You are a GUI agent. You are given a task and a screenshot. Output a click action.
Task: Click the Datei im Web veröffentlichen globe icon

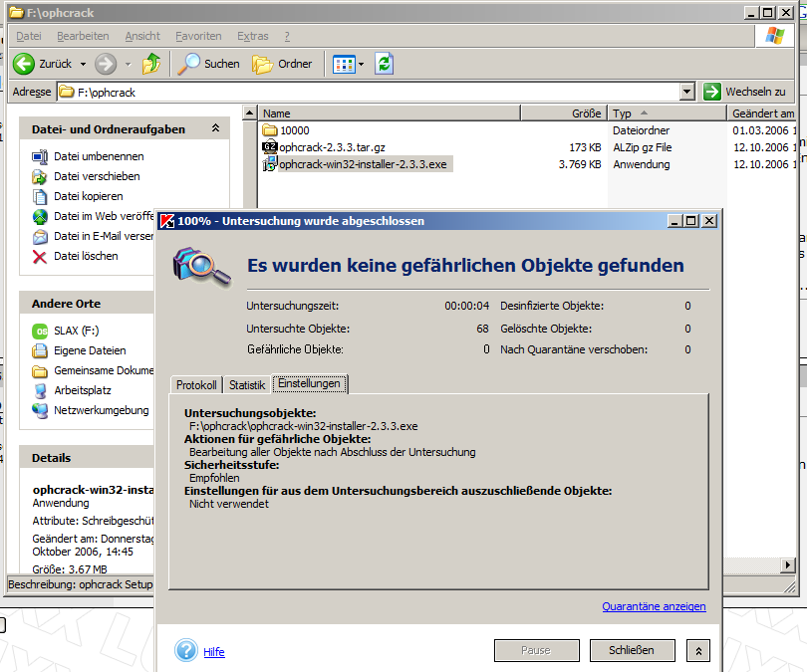coord(40,216)
